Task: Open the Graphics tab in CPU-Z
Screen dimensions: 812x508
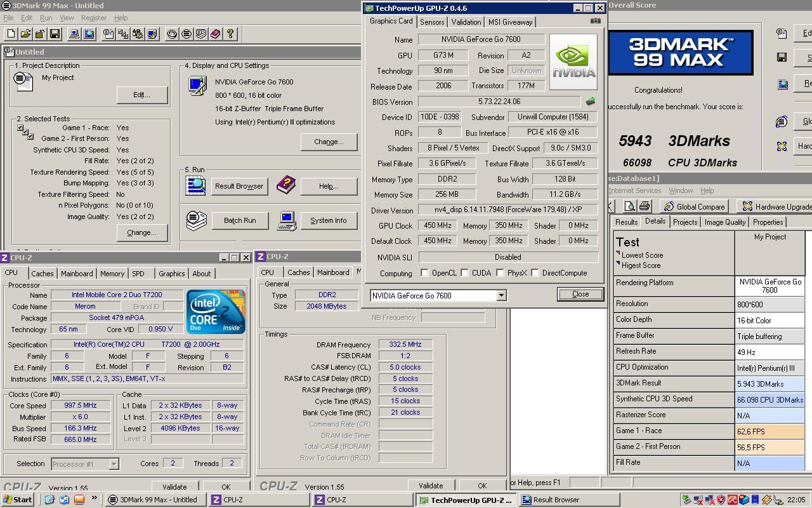Action: (171, 274)
